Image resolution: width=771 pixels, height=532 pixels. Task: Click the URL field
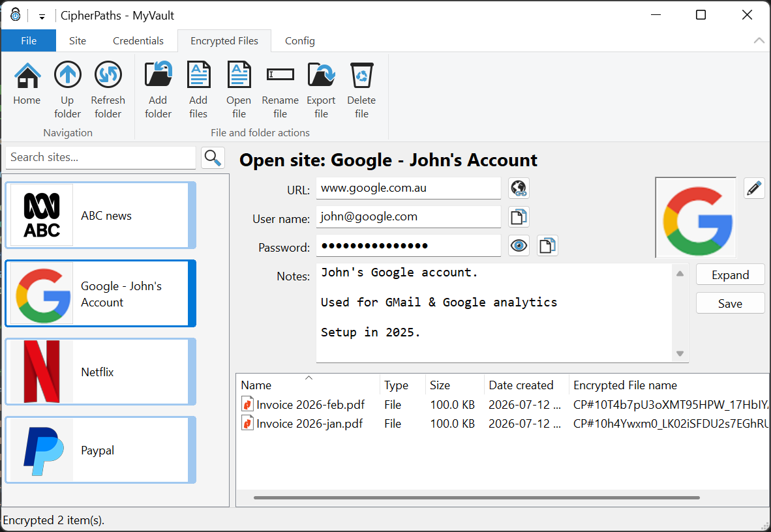click(x=408, y=188)
